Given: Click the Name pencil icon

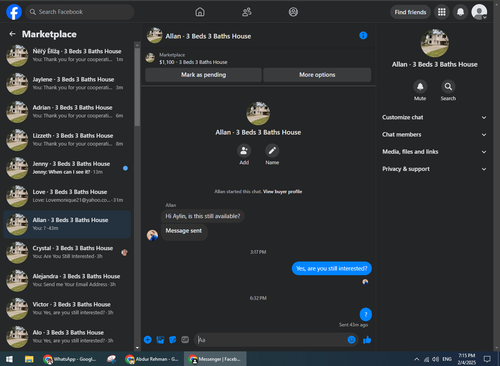Looking at the screenshot, I should coord(272,151).
